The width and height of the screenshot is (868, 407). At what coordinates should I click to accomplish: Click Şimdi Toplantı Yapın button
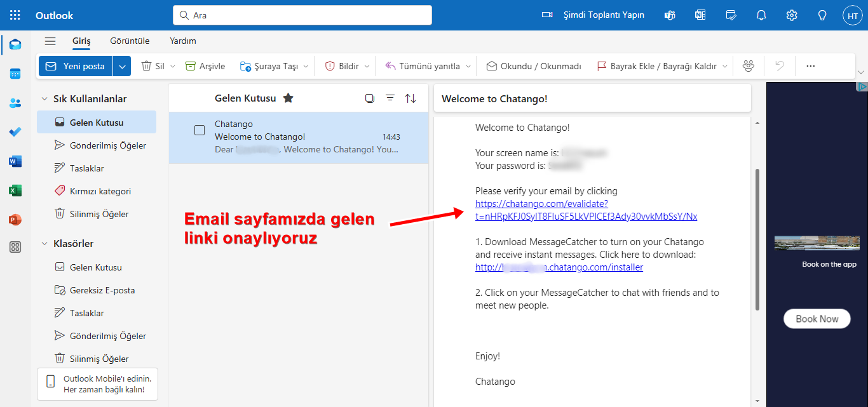coord(593,15)
